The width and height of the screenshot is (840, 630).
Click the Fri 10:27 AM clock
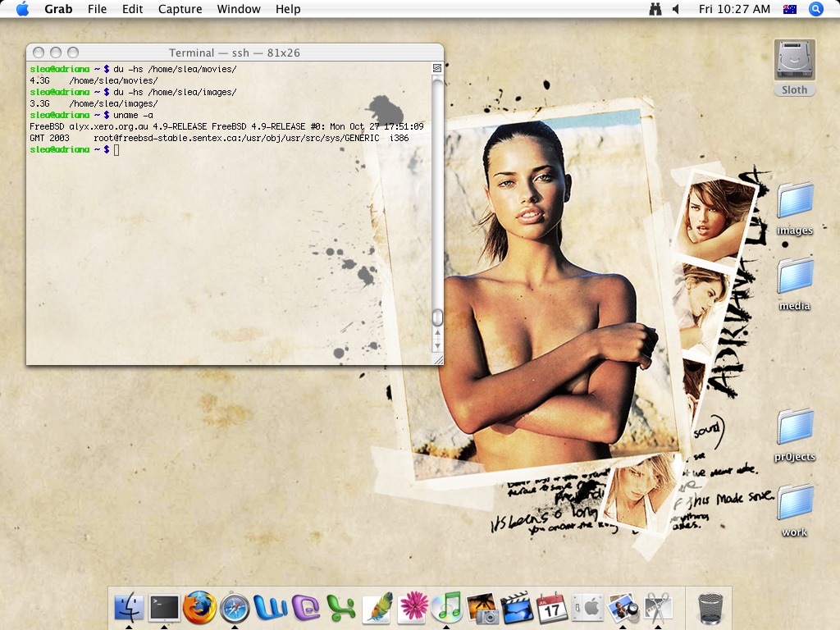734,9
